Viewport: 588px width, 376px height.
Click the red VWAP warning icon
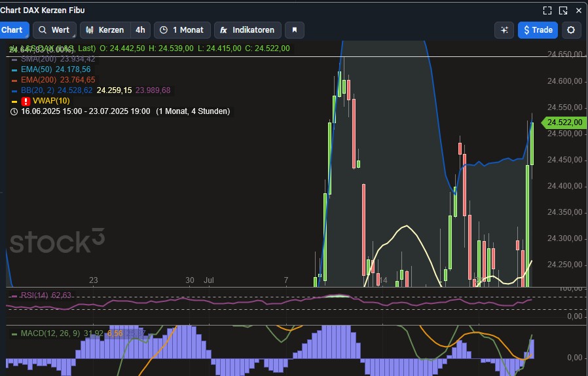click(x=26, y=101)
